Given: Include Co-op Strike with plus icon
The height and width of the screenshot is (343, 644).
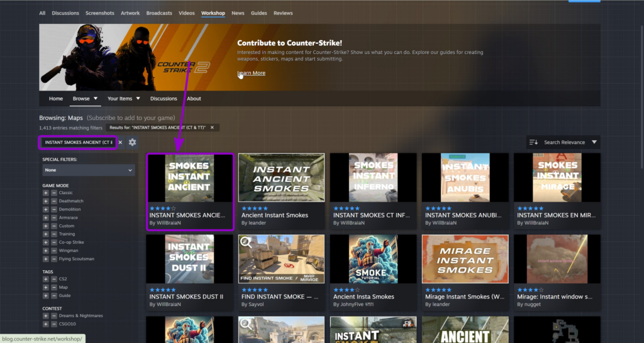Looking at the screenshot, I should [x=45, y=242].
